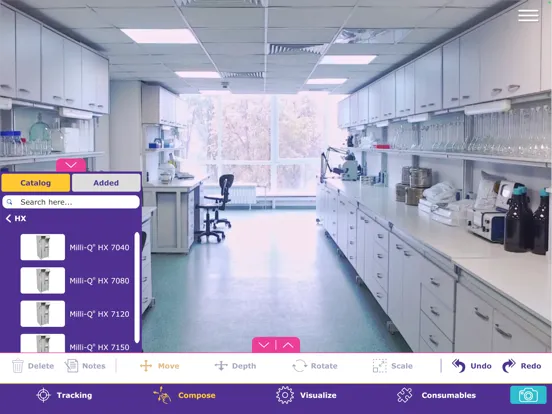Select the Move tool icon
Screen dimensions: 552x414
tap(146, 366)
